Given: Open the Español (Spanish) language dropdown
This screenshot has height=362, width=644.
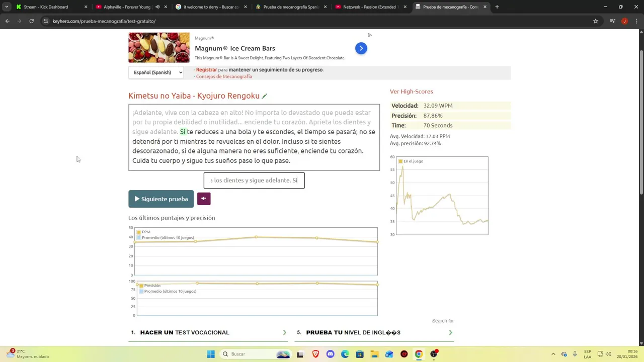Looking at the screenshot, I should (x=156, y=72).
